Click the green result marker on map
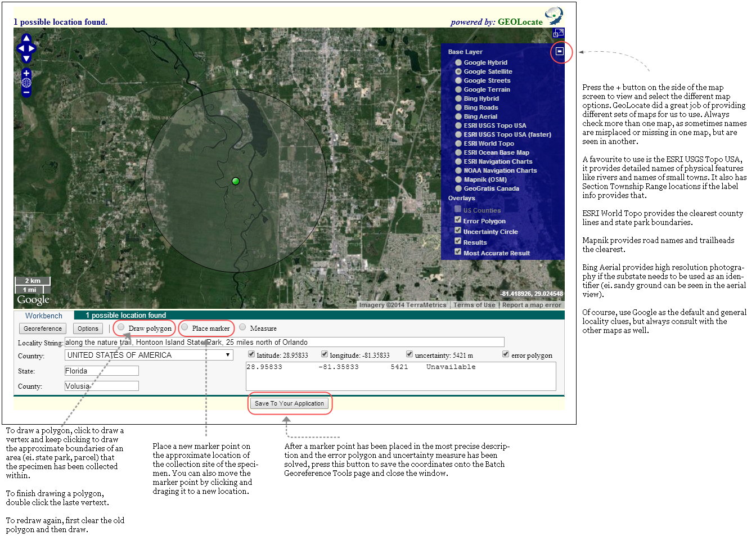 point(236,181)
